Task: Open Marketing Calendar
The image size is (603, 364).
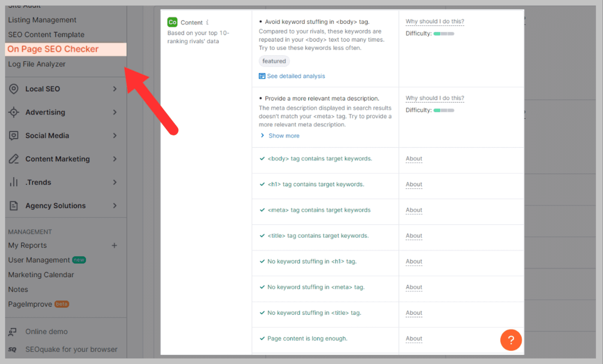Action: pos(41,275)
